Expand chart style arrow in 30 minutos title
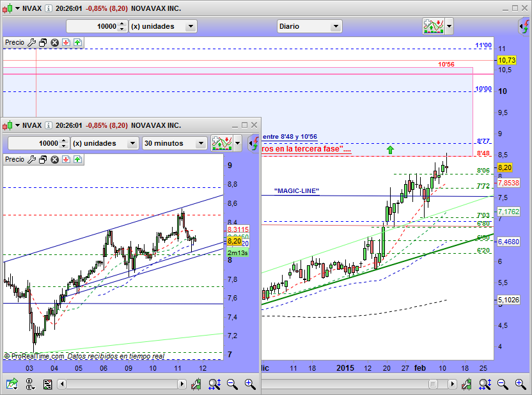532x395 pixels. pos(17,125)
